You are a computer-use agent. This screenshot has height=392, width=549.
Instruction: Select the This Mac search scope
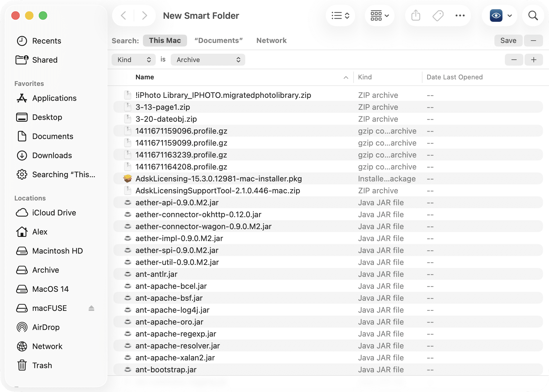click(x=165, y=41)
